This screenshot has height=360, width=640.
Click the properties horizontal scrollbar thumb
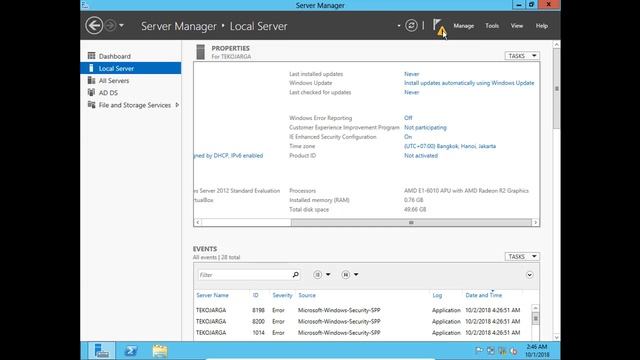pos(411,222)
